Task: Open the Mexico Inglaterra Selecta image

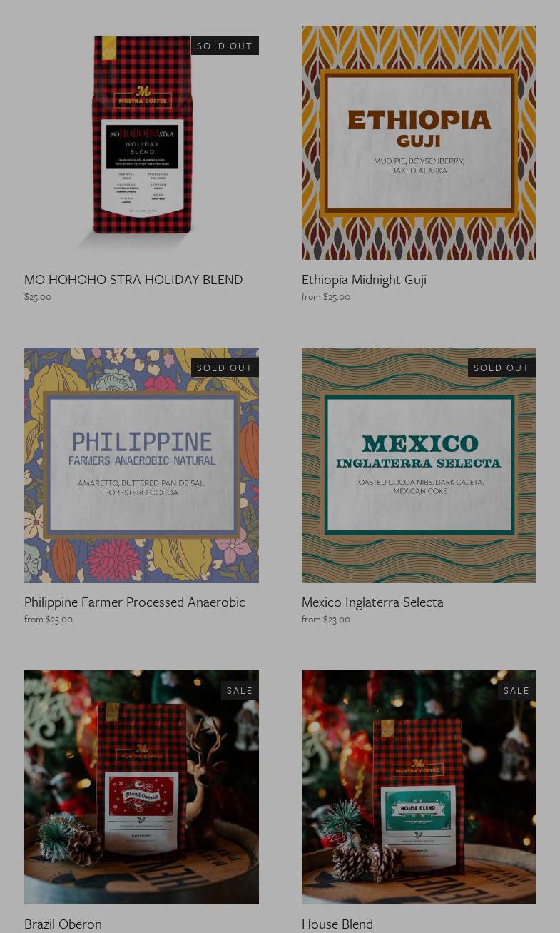Action: (419, 465)
